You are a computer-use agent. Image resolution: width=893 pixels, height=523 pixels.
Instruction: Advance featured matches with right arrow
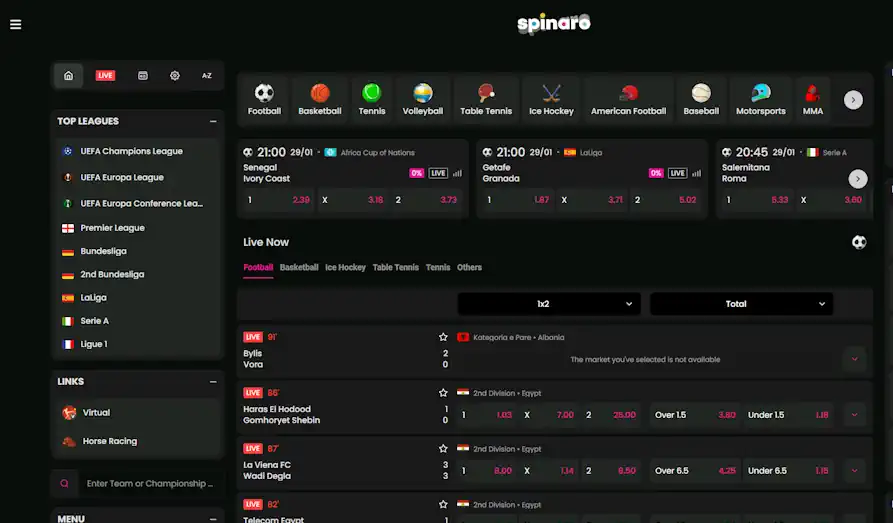pos(858,179)
